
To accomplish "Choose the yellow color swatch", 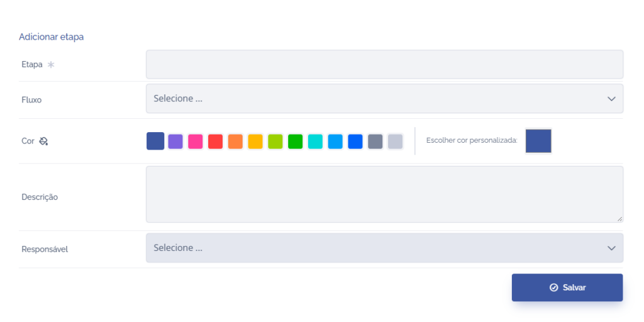I will point(255,142).
